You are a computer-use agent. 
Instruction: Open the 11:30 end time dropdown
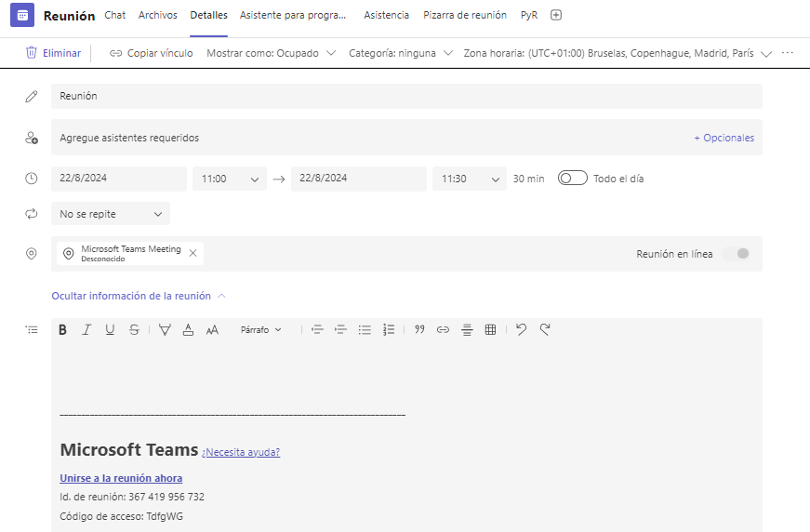tap(470, 179)
